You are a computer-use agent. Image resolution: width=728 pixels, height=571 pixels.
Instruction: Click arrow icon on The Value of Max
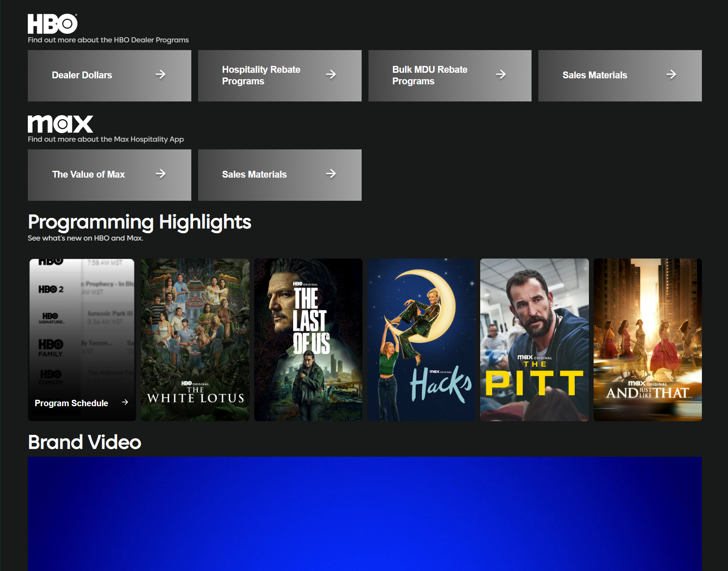point(160,174)
